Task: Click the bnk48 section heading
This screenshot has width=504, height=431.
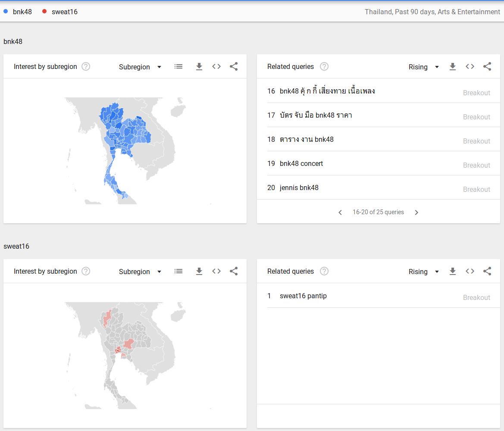Action: point(13,41)
